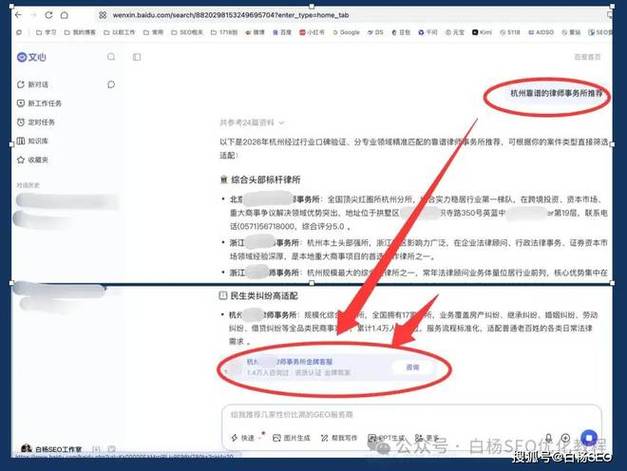Open the 小红书 bookmark
The width and height of the screenshot is (627, 471).
(312, 32)
